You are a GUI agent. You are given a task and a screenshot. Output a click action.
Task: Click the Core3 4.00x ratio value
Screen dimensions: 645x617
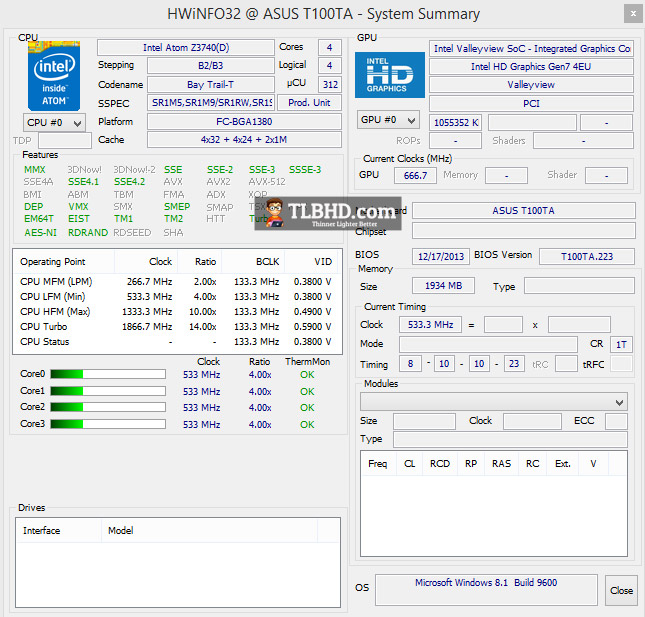(x=260, y=424)
